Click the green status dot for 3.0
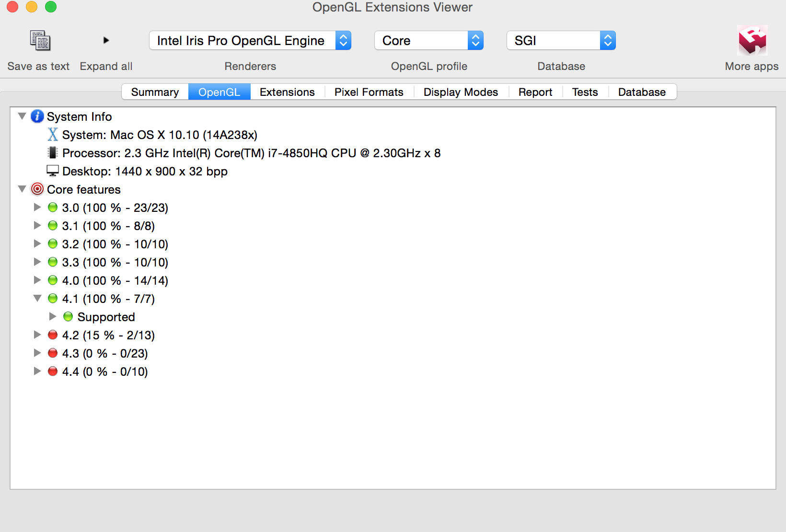786x532 pixels. tap(53, 208)
